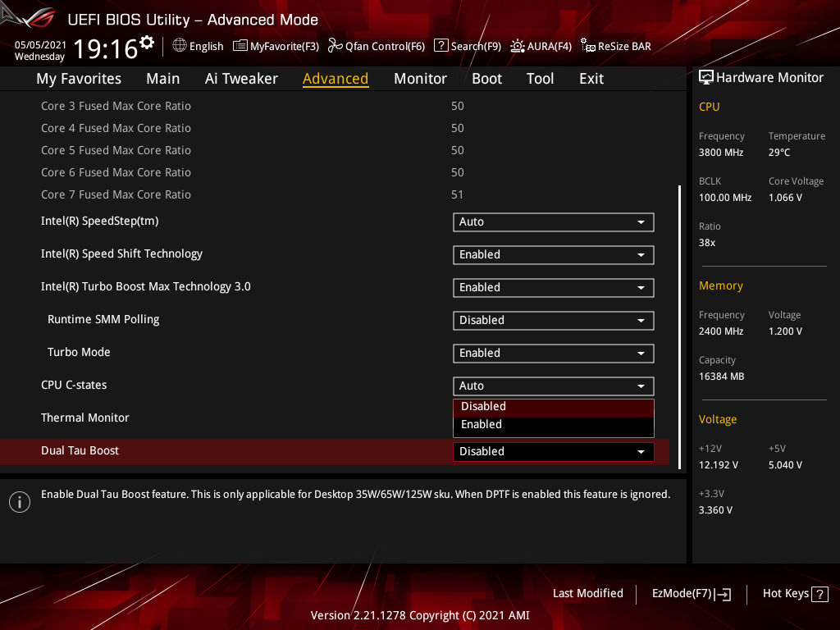Screen dimensions: 840x630
Task: Open Turbo Mode dropdown
Action: tap(554, 353)
